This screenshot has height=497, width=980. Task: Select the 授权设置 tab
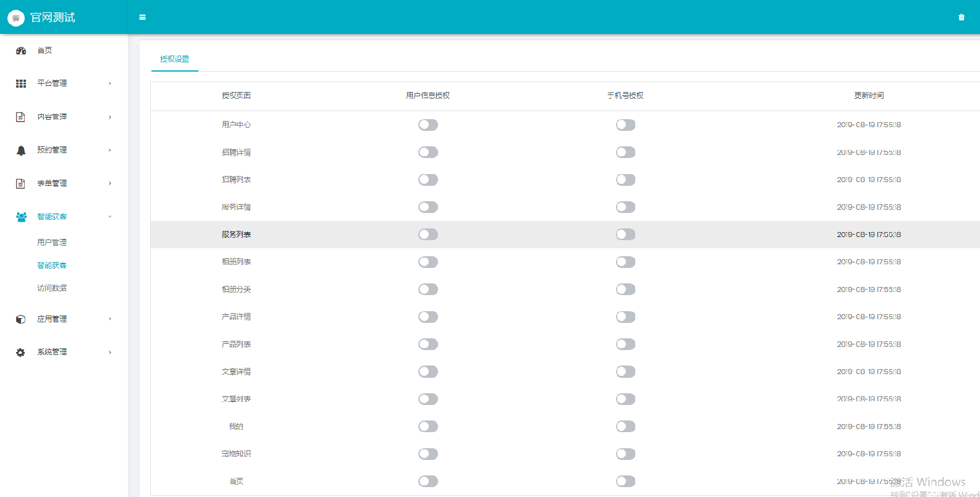174,59
